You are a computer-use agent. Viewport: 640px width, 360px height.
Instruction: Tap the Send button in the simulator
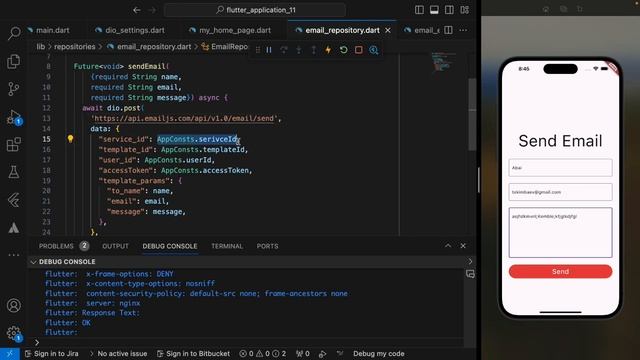tap(560, 271)
